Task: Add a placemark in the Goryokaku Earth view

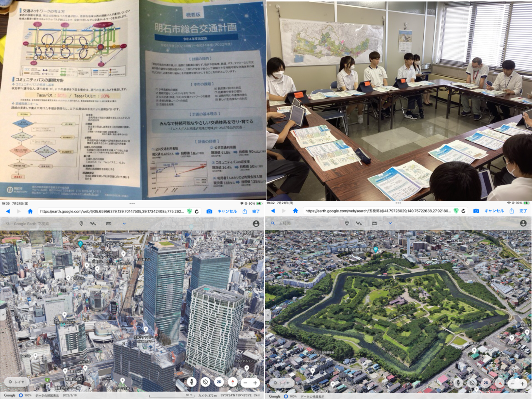Action: coord(347,223)
